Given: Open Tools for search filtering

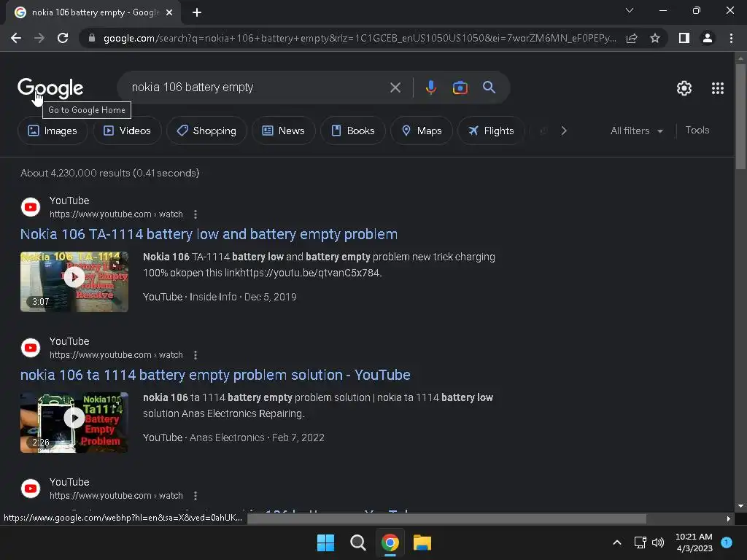Looking at the screenshot, I should tap(697, 130).
